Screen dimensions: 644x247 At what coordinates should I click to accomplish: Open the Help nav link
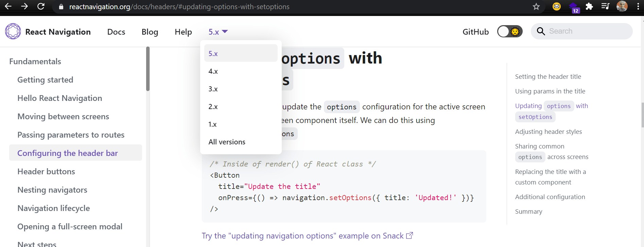pyautogui.click(x=183, y=32)
